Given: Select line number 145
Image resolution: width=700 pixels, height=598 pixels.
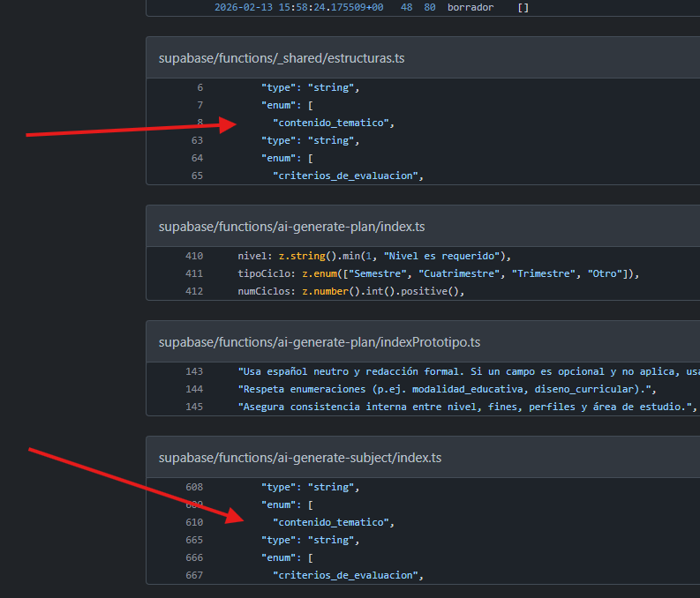Looking at the screenshot, I should [194, 407].
